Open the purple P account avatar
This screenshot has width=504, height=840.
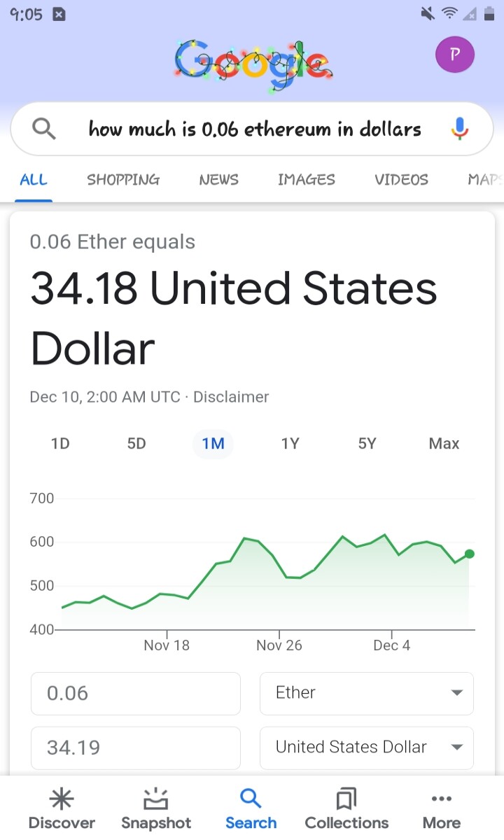tap(455, 55)
